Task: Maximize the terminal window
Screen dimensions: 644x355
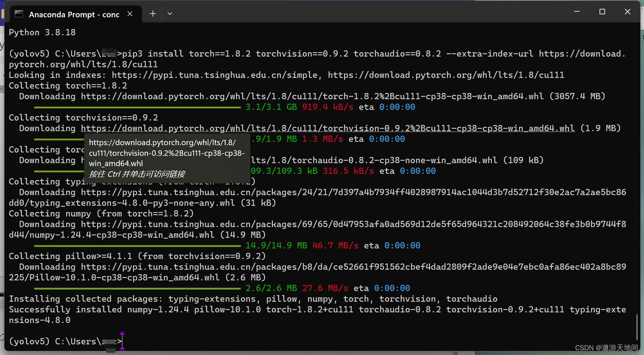Action: point(602,12)
